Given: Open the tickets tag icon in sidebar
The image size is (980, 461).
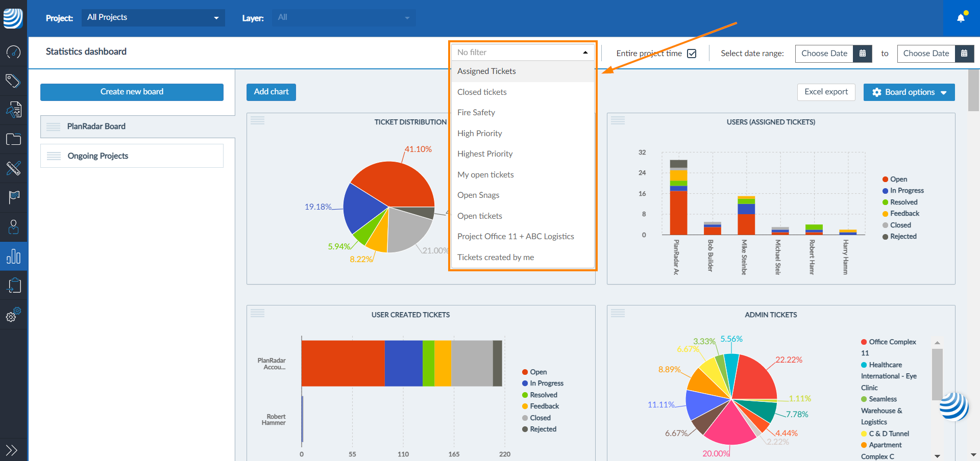Looking at the screenshot, I should tap(13, 81).
